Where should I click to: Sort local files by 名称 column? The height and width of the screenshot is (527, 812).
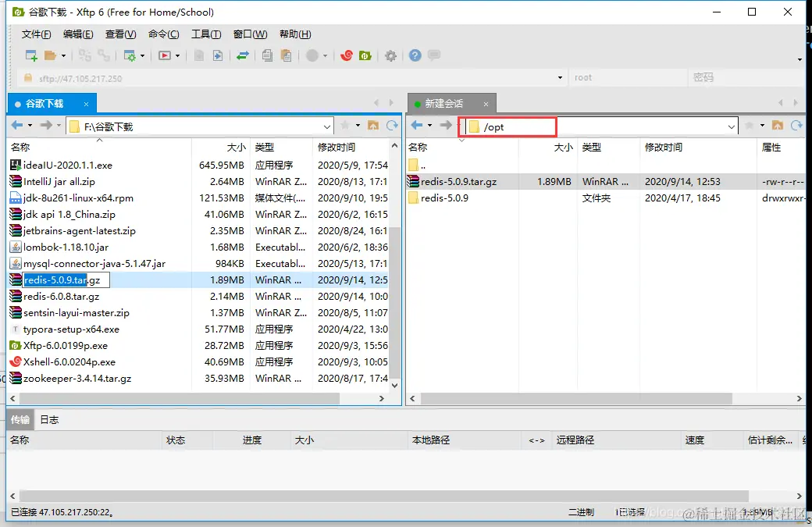(x=99, y=148)
